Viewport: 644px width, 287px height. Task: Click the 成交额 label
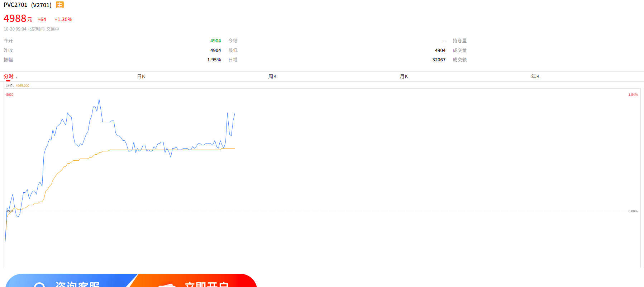click(x=460, y=60)
